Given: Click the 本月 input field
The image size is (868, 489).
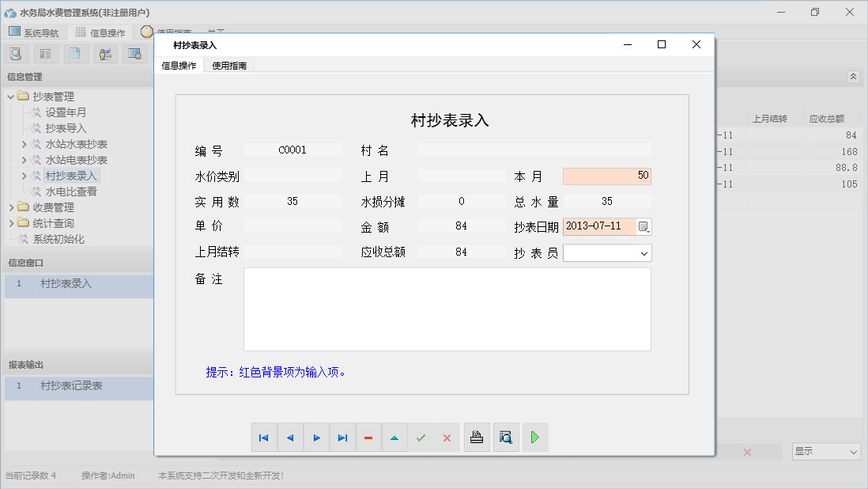Looking at the screenshot, I should pyautogui.click(x=607, y=176).
